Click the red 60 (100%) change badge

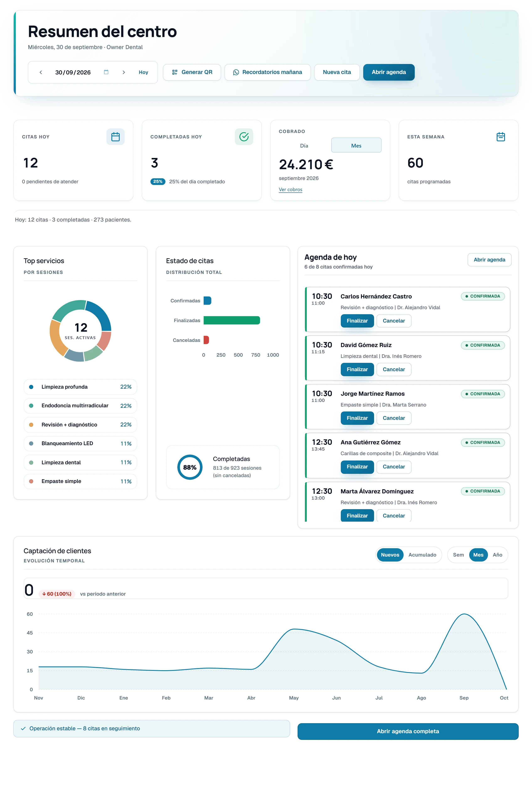pos(57,594)
